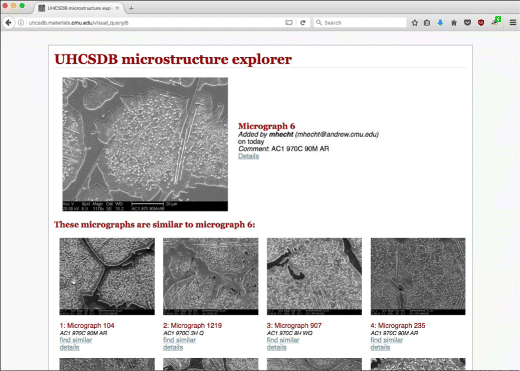Open the Pocket icon in toolbar
Viewport: 520px width, 371px height.
467,23
